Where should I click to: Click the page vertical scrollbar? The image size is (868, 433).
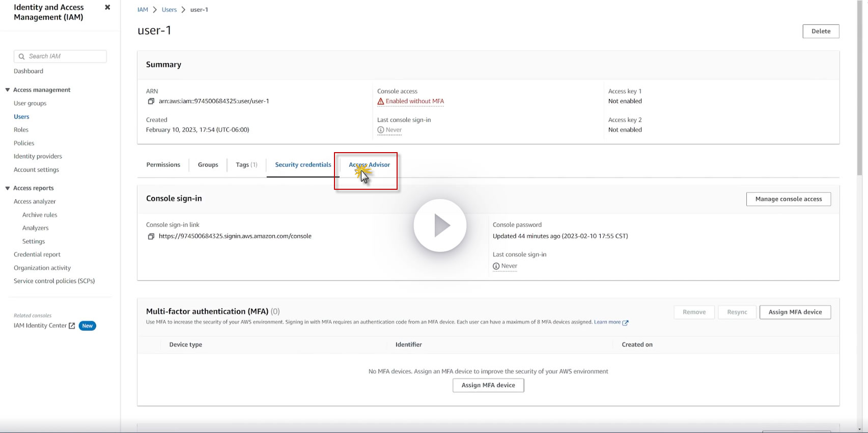point(860,89)
